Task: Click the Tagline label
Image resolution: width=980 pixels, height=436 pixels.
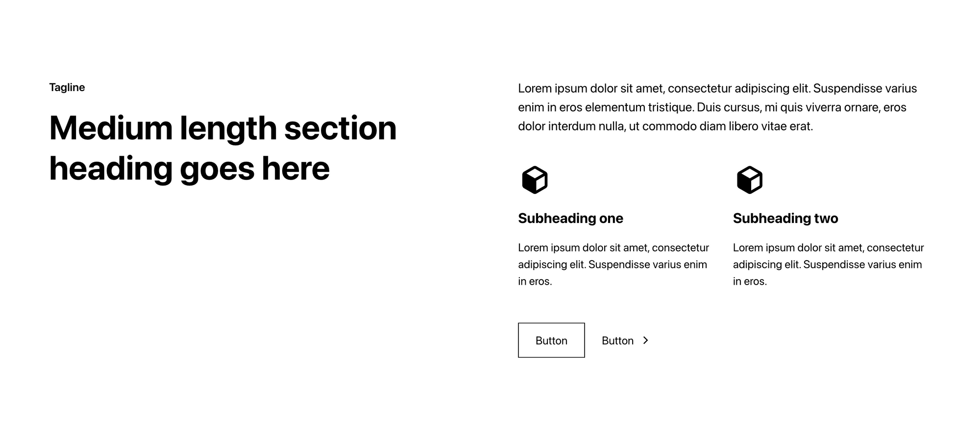Action: pyautogui.click(x=67, y=87)
